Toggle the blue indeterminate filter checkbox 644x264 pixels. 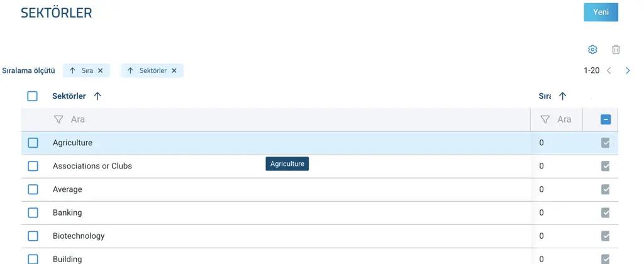(606, 119)
